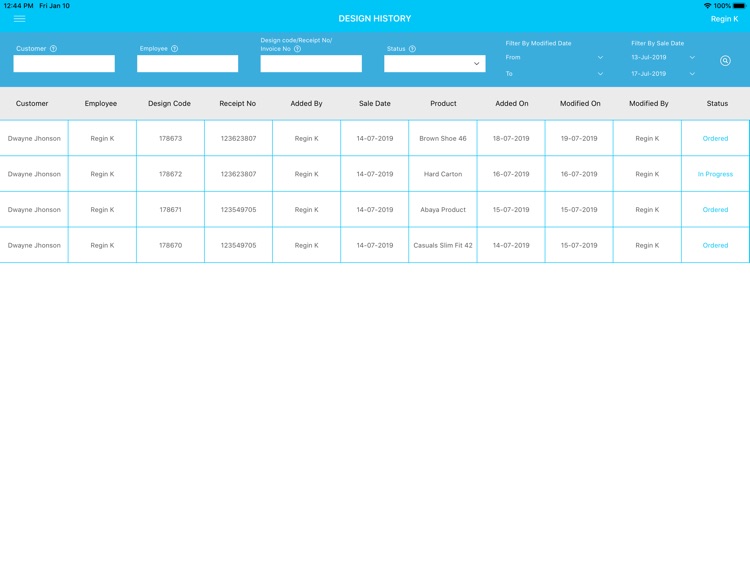This screenshot has width=750, height=562.
Task: Select Casuals Slim Fit 42 cell
Action: click(443, 245)
